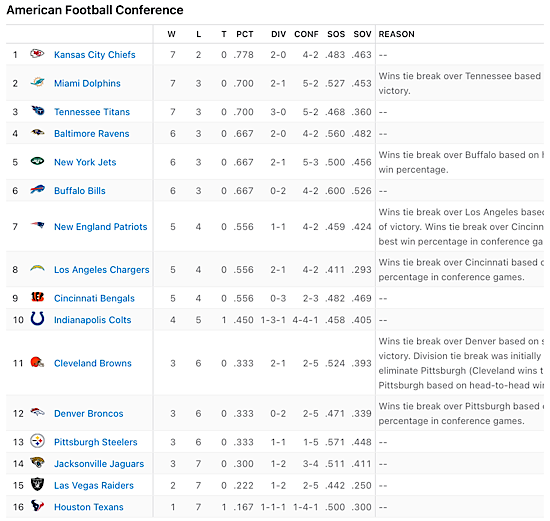Open the Buffalo Bills team link
Viewport: 550px width, 521px height.
click(x=80, y=191)
